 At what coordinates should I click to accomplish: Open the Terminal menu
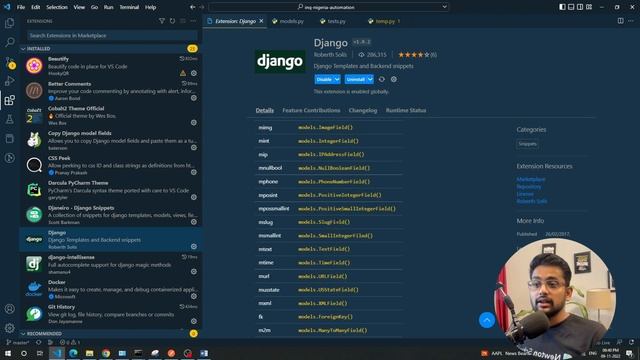pos(129,7)
